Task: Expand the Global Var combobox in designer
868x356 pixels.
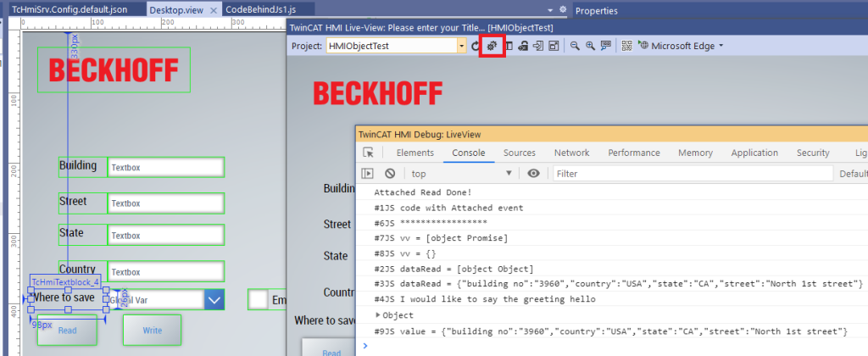Action: click(x=214, y=299)
